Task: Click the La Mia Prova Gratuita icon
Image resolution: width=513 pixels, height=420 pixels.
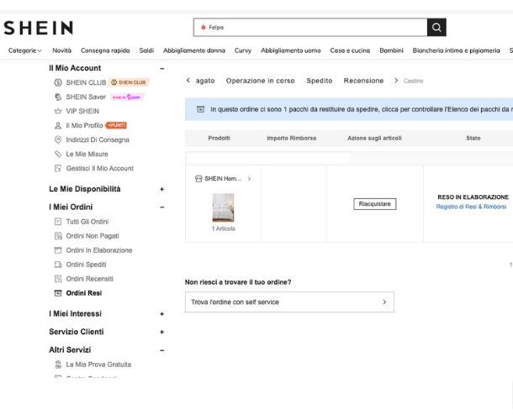Action: coord(58,365)
